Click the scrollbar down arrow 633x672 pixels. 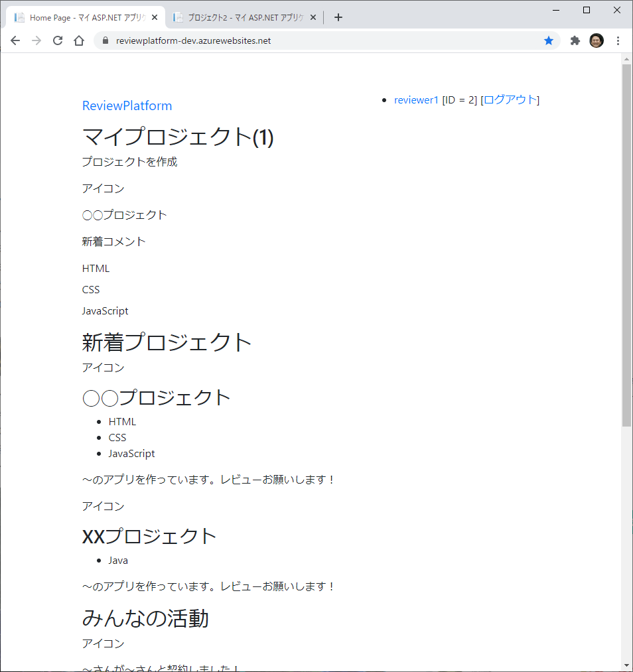point(627,665)
